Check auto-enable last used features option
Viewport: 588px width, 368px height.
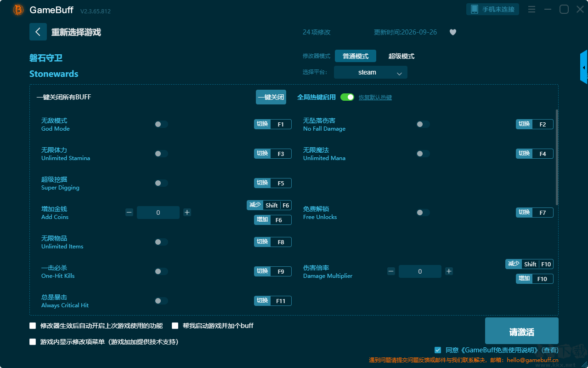(x=33, y=326)
